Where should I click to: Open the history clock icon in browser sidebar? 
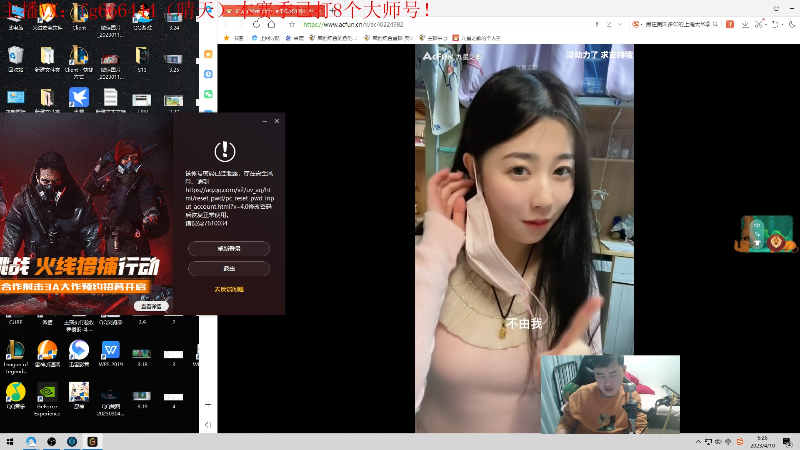pos(208,74)
